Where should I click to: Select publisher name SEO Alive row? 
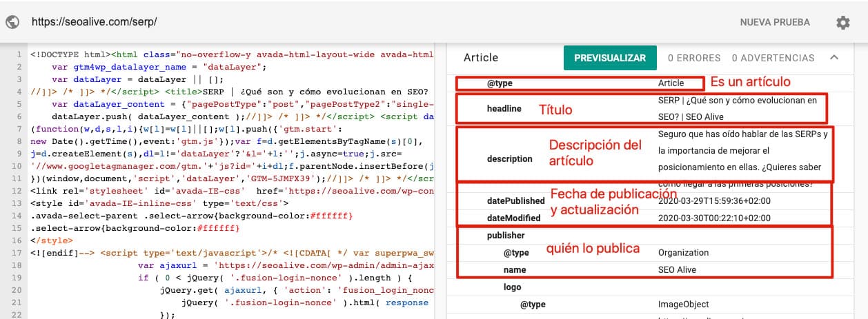coord(655,270)
